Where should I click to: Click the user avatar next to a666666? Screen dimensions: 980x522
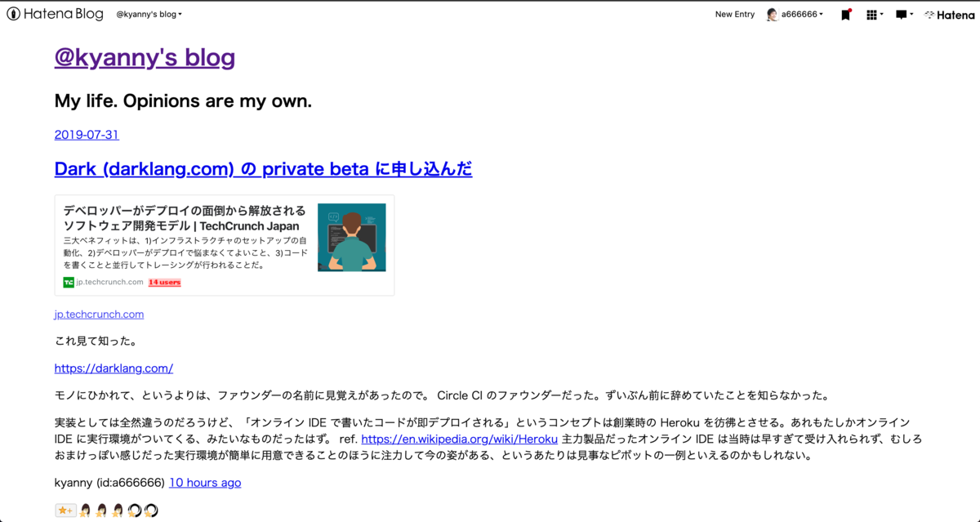tap(772, 13)
